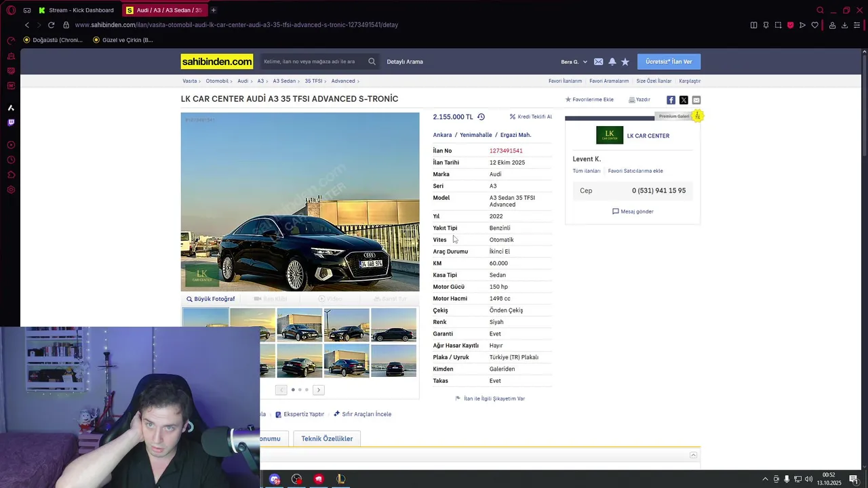This screenshot has width=868, height=488.
Task: Click the site search magnifier icon
Action: coord(372,62)
